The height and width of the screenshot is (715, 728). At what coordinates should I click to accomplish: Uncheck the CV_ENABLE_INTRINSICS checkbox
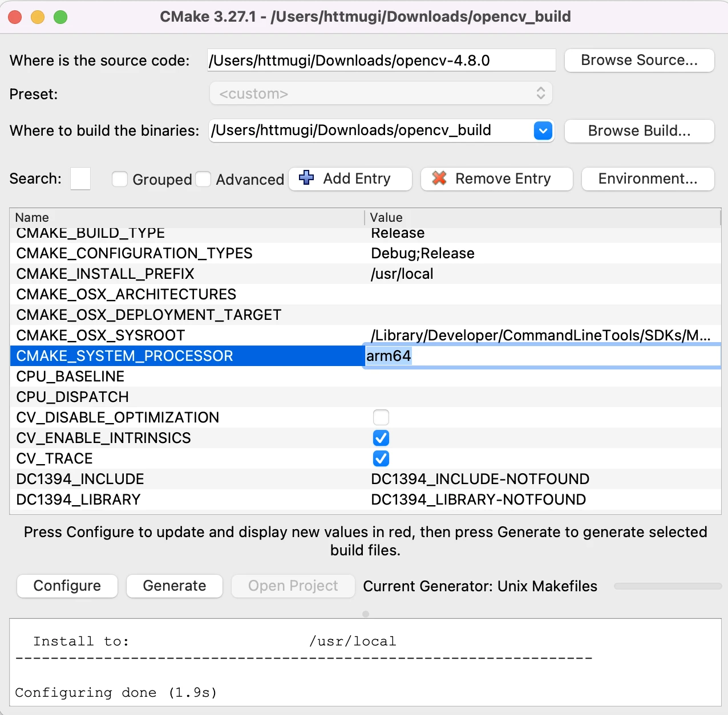(x=381, y=438)
